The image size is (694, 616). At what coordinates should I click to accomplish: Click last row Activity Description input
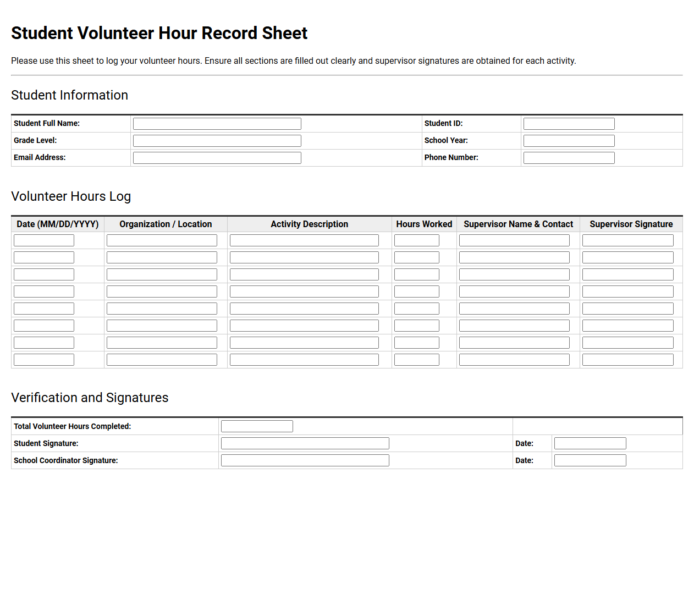pyautogui.click(x=304, y=360)
